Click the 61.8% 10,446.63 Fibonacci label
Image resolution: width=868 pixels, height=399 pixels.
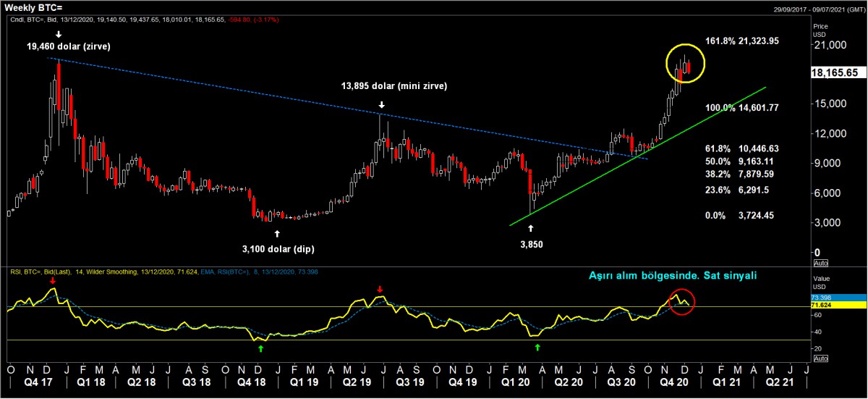point(741,148)
